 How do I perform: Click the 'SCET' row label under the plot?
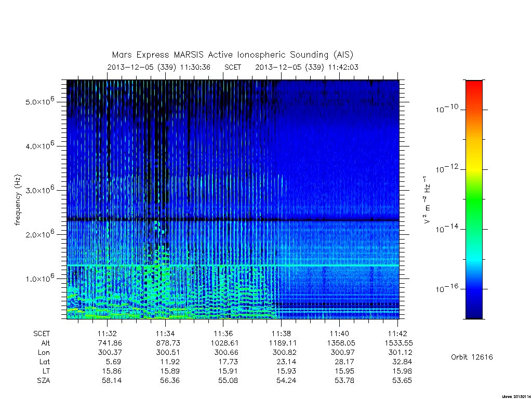pos(42,334)
